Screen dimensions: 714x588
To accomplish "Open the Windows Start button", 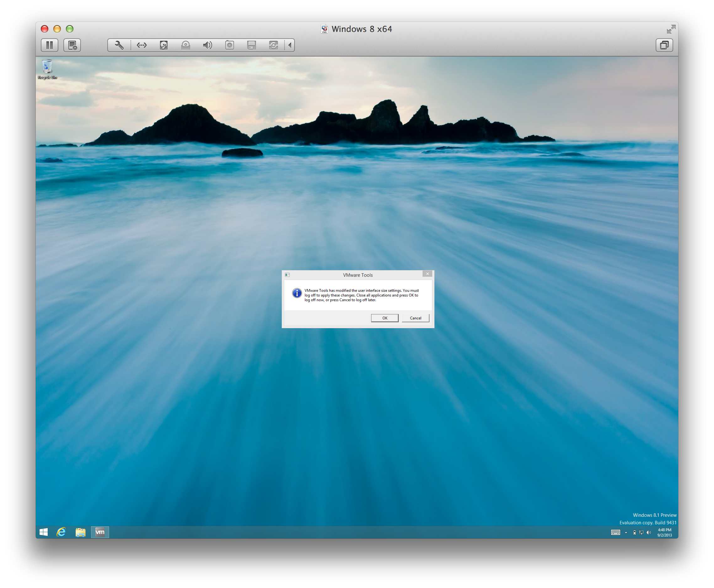I will [x=44, y=532].
